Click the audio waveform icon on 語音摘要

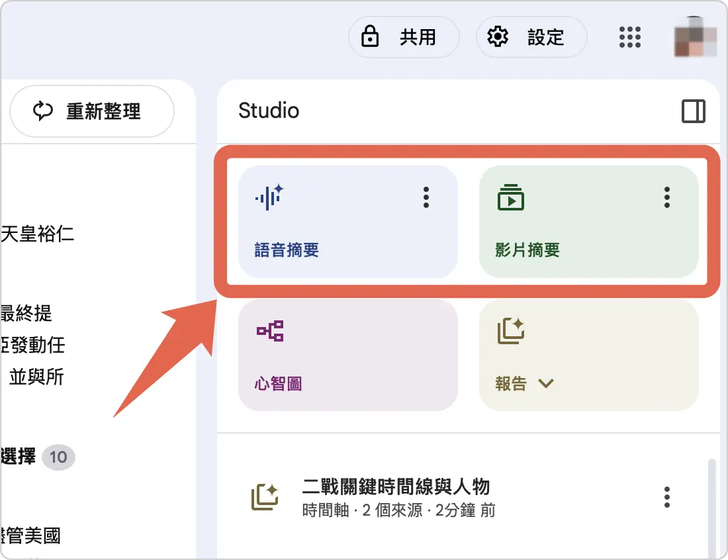(x=269, y=197)
